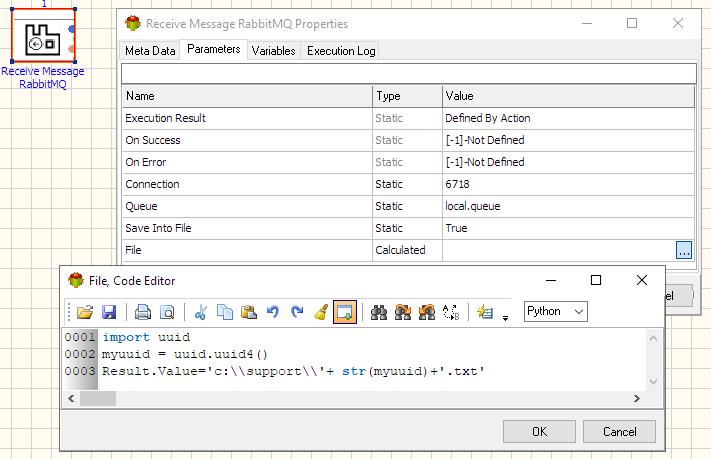Open the Python language dropdown

click(x=555, y=312)
